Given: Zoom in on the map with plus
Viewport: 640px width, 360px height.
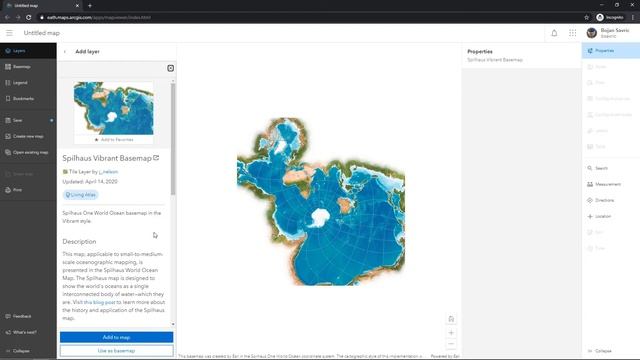Looking at the screenshot, I should pyautogui.click(x=451, y=333).
